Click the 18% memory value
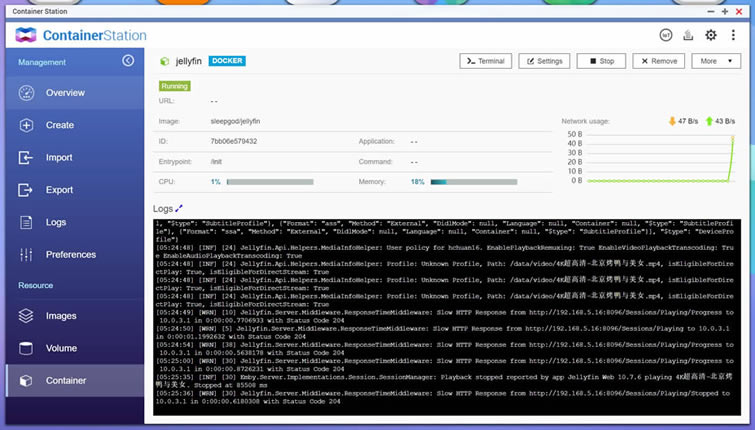Viewport: 755px width, 430px height. [417, 182]
